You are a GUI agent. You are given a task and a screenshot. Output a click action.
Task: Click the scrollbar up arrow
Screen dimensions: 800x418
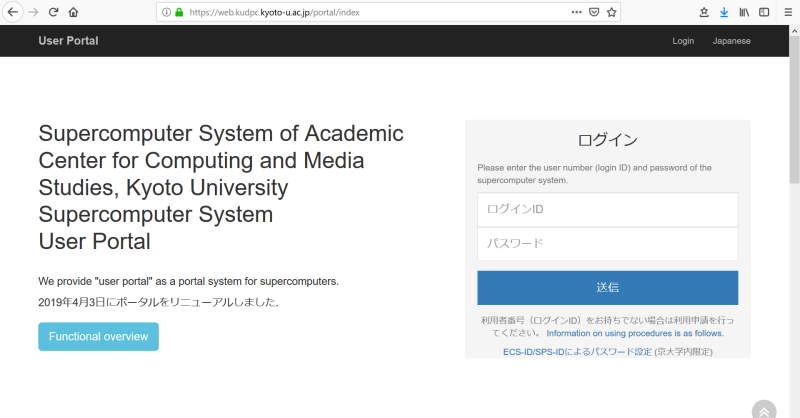click(794, 31)
